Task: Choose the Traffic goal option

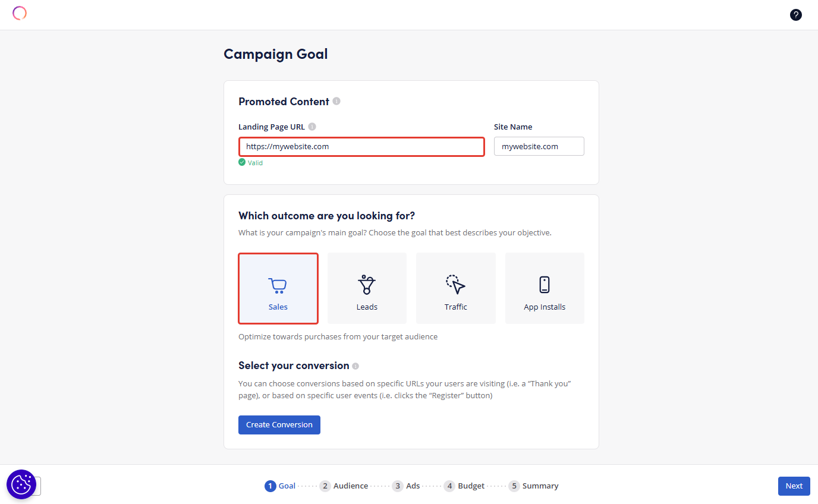Action: tap(456, 289)
